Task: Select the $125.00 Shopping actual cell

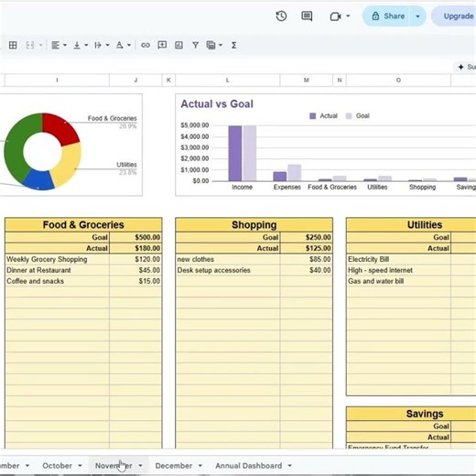Action: click(307, 248)
